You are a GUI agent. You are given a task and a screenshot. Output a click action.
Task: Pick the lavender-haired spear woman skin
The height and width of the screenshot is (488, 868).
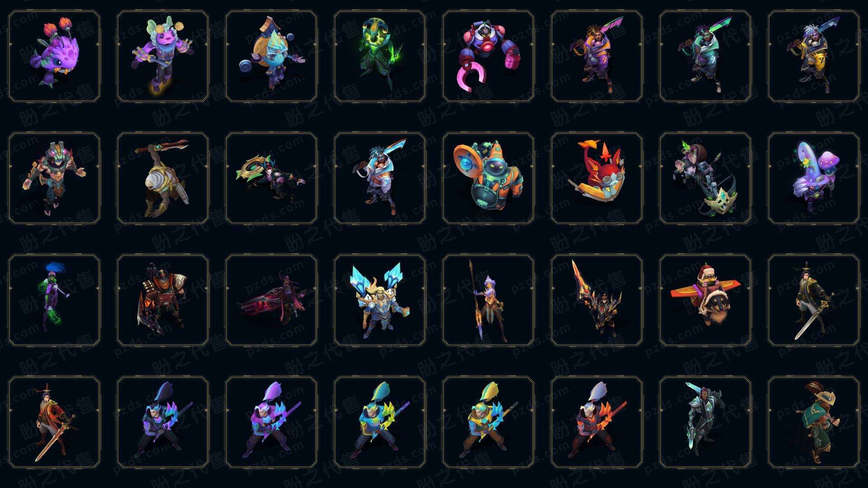(x=488, y=300)
